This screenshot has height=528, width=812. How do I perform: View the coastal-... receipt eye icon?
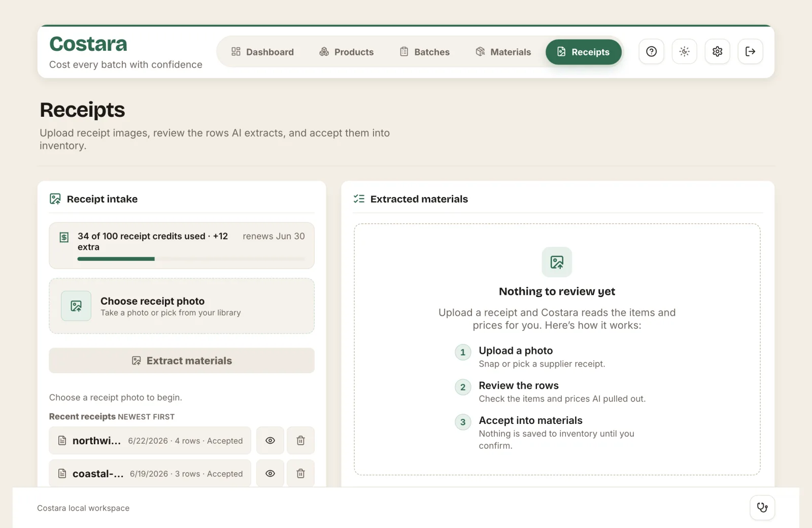270,473
